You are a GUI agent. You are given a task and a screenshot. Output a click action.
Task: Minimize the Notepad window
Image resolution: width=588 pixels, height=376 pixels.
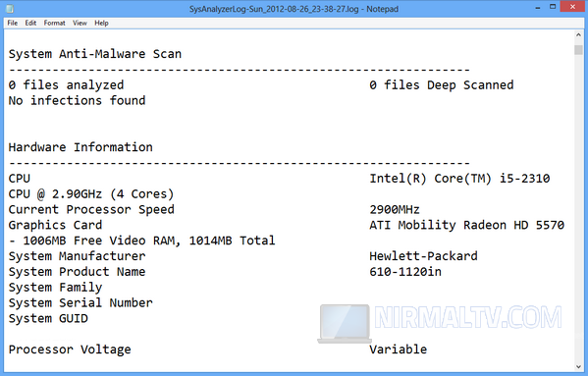tap(538, 7)
